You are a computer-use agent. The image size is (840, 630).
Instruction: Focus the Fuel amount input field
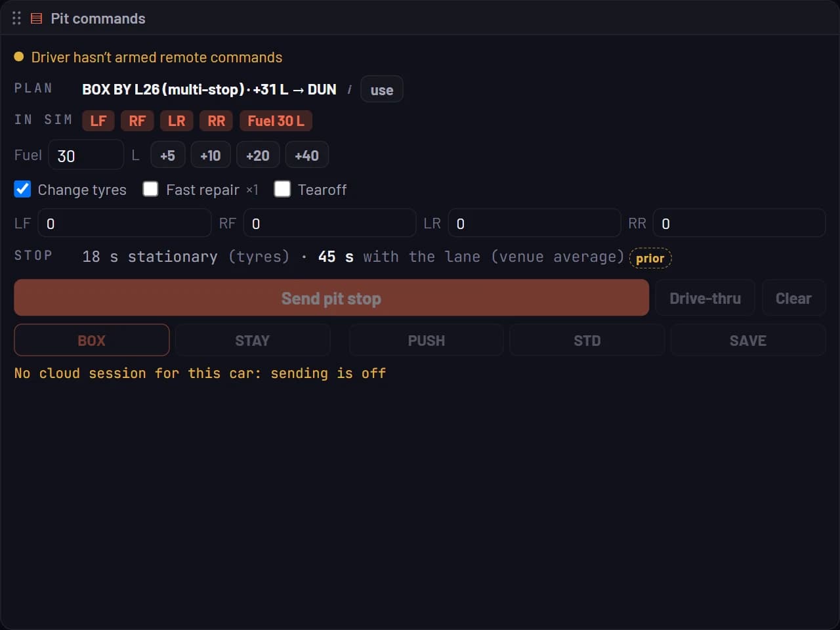click(86, 156)
